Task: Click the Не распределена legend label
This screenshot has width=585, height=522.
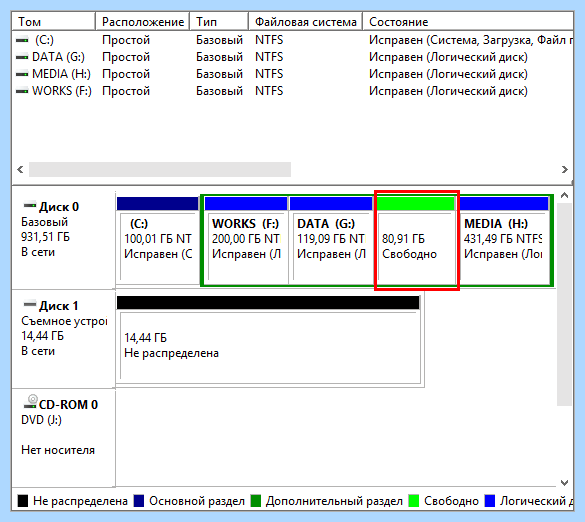Action: click(80, 501)
